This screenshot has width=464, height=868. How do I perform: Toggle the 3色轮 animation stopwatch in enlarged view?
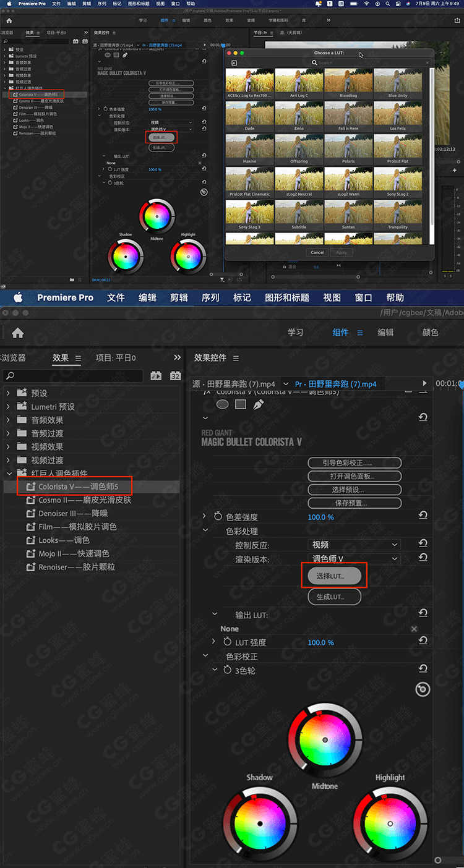click(x=227, y=670)
